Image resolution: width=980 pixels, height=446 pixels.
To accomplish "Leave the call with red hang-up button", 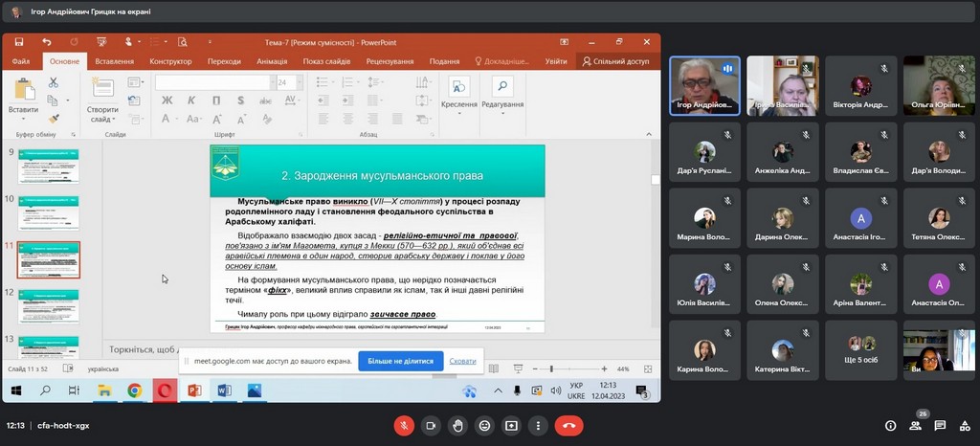I will 570,426.
